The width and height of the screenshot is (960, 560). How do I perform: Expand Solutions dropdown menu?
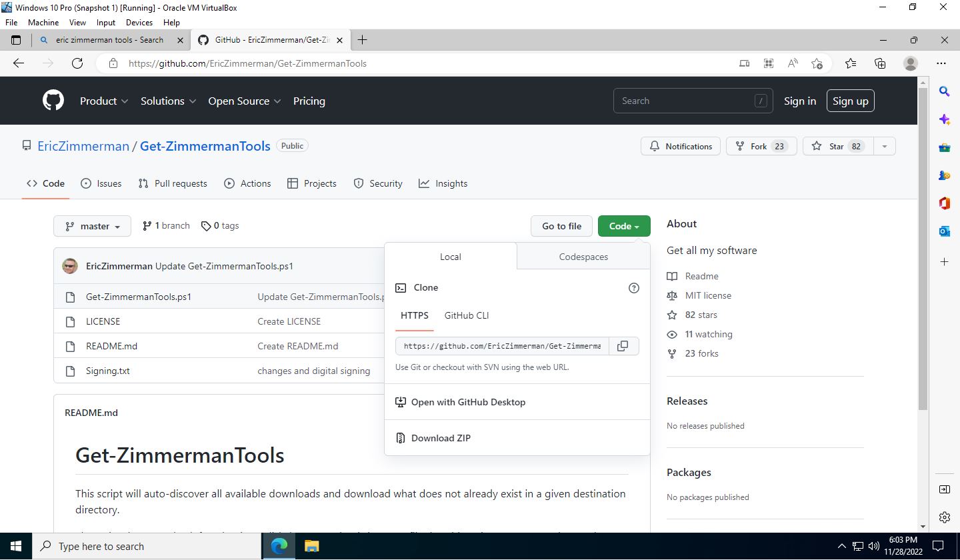(x=168, y=101)
